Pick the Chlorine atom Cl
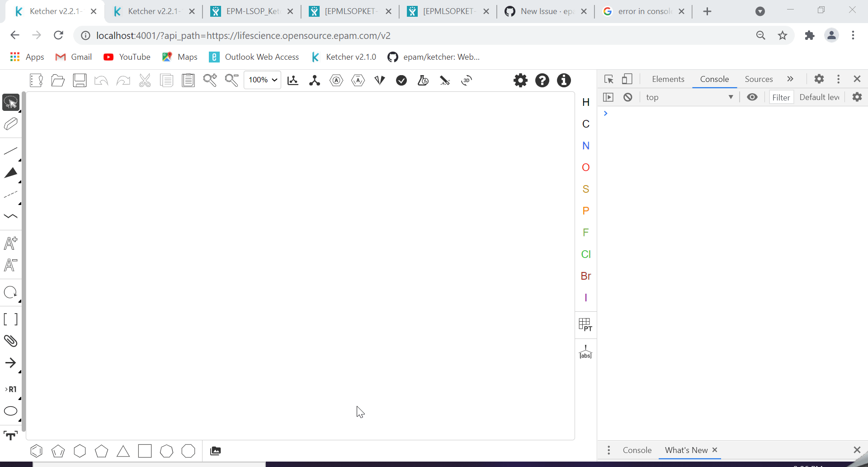 586,254
